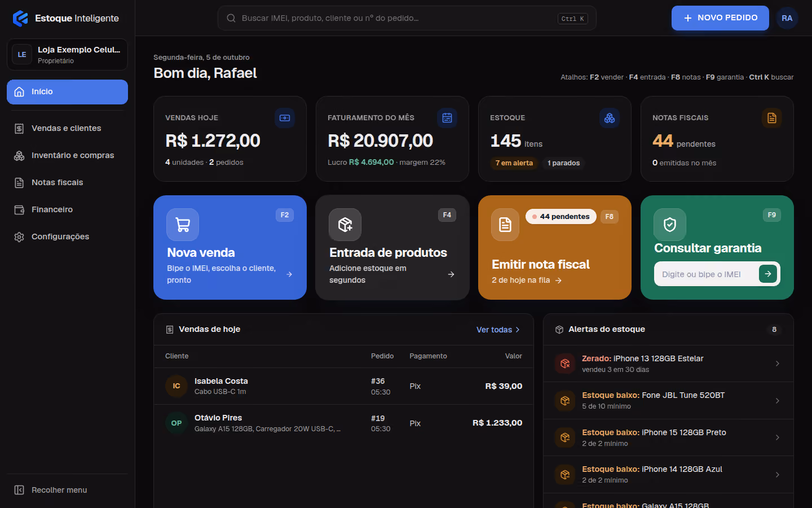Focus the top search field
Screen dimensions: 812x508
coord(407,18)
